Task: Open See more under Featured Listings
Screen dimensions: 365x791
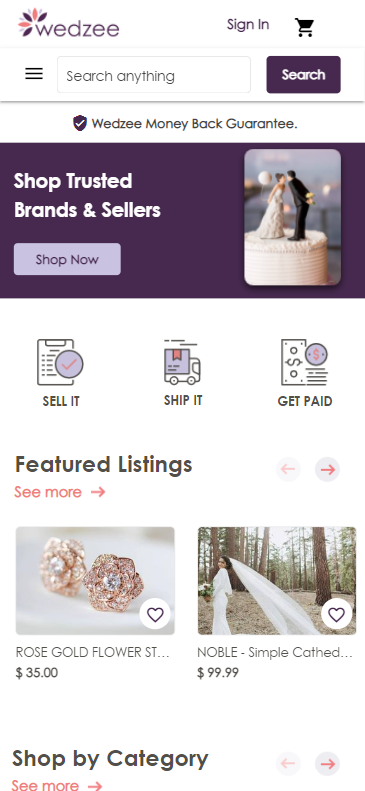Action: pos(60,492)
